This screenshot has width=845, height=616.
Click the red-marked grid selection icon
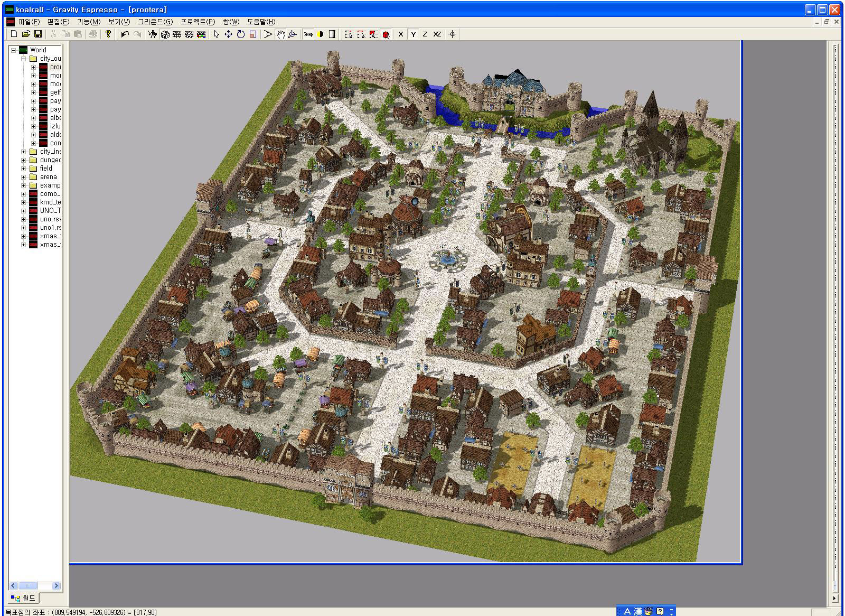click(x=373, y=34)
